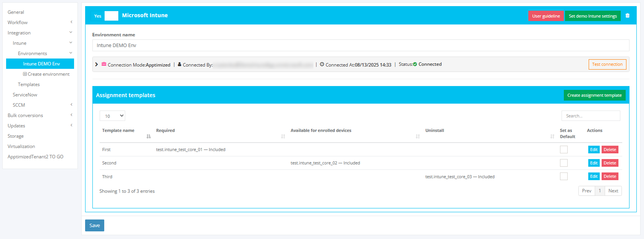This screenshot has width=644, height=239.
Task: Sort by Available for enrolled devices icon
Action: 418,136
